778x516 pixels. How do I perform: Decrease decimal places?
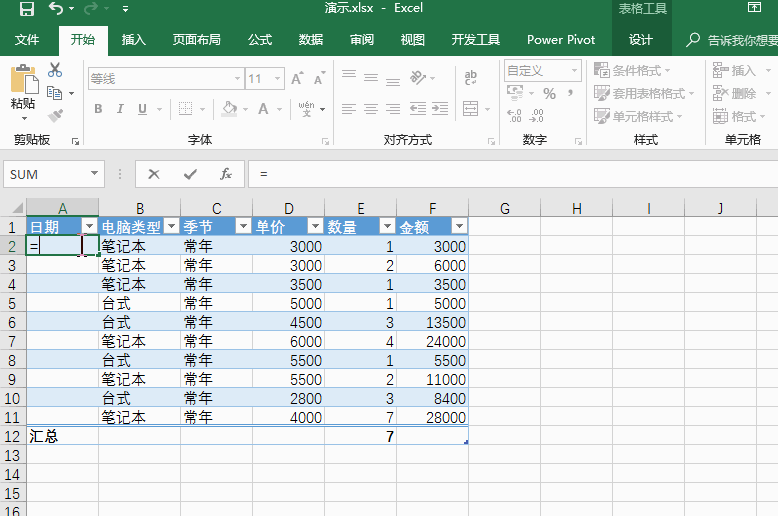tap(537, 116)
